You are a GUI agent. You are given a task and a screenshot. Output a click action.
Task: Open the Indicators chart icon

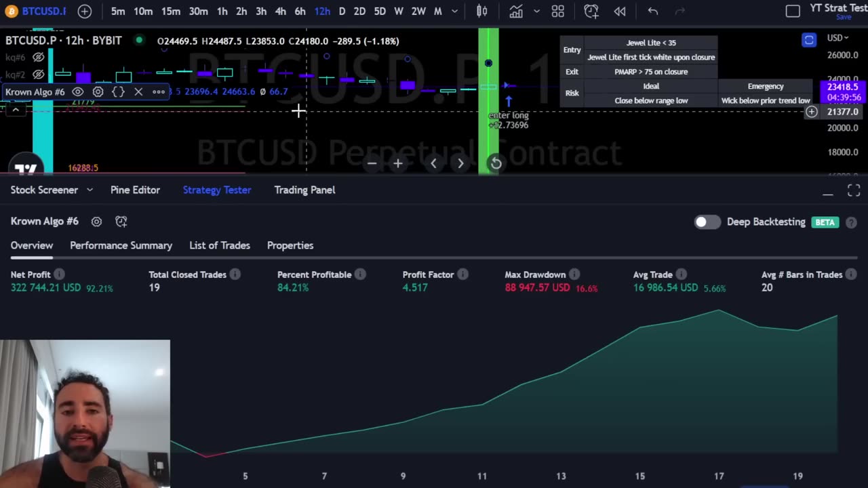(x=516, y=12)
